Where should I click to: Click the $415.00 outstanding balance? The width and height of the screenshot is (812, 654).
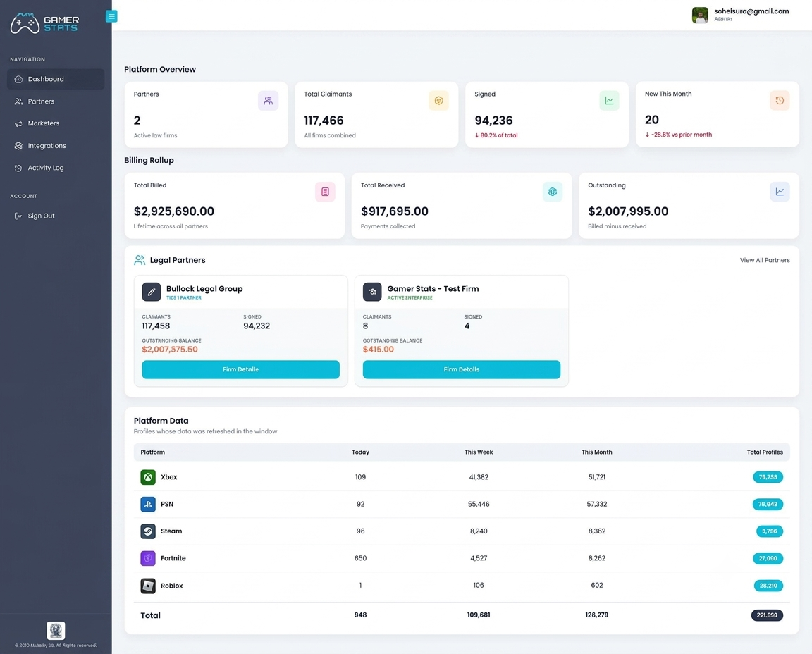coord(379,350)
